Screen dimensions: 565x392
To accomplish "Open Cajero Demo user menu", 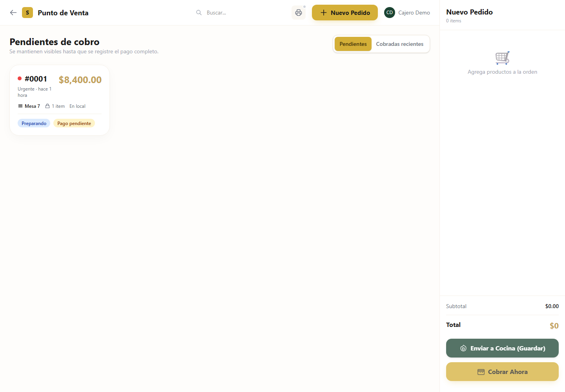I will (x=407, y=13).
